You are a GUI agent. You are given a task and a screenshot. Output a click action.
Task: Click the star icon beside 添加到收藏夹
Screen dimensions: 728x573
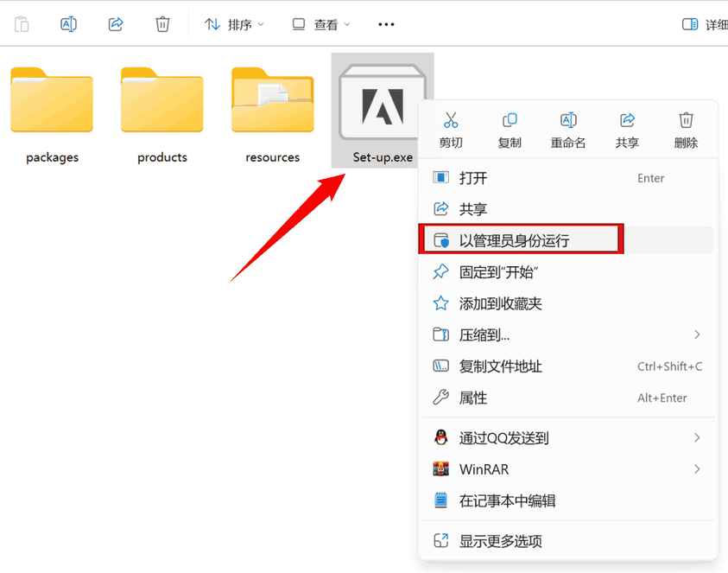[440, 303]
